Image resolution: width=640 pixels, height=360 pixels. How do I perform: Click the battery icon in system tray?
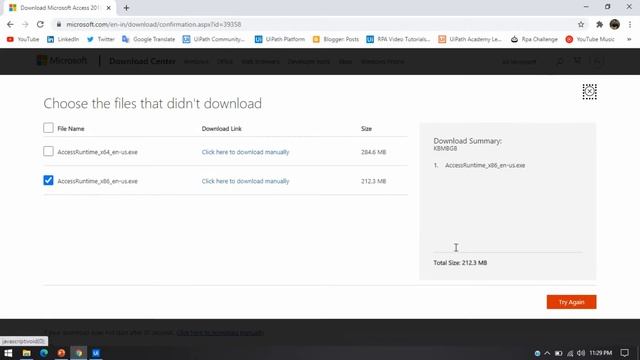558,353
